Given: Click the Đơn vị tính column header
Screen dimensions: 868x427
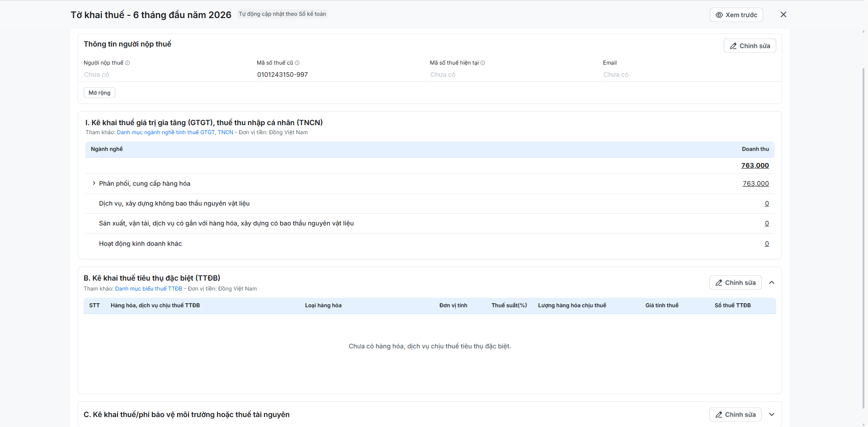Looking at the screenshot, I should (453, 305).
